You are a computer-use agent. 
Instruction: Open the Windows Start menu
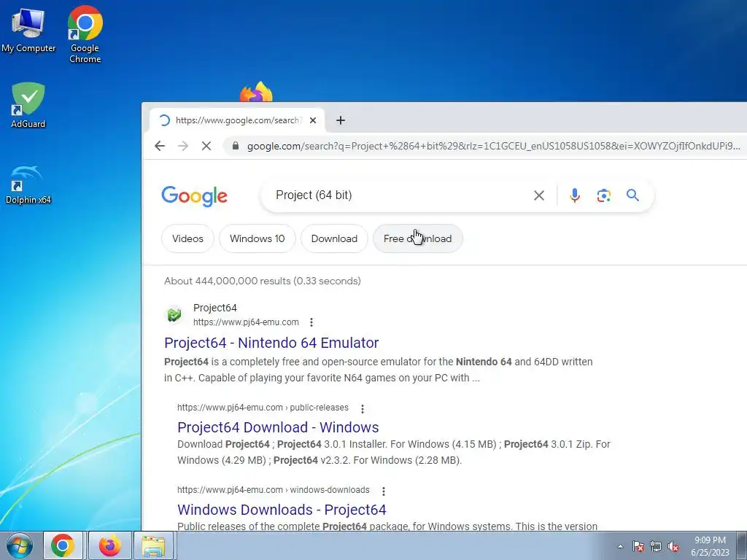click(x=19, y=545)
